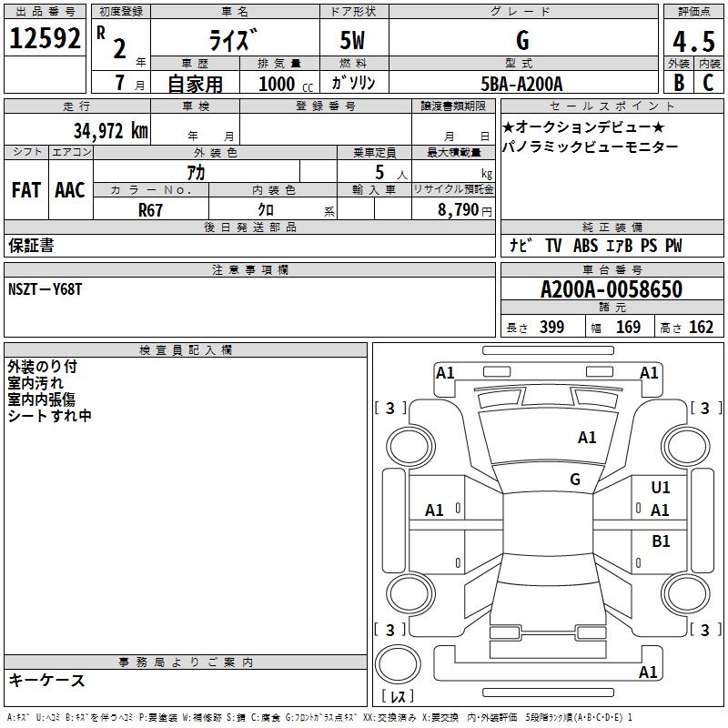Click the door type value 5W
Image resolution: width=728 pixels, height=728 pixels.
(x=352, y=40)
